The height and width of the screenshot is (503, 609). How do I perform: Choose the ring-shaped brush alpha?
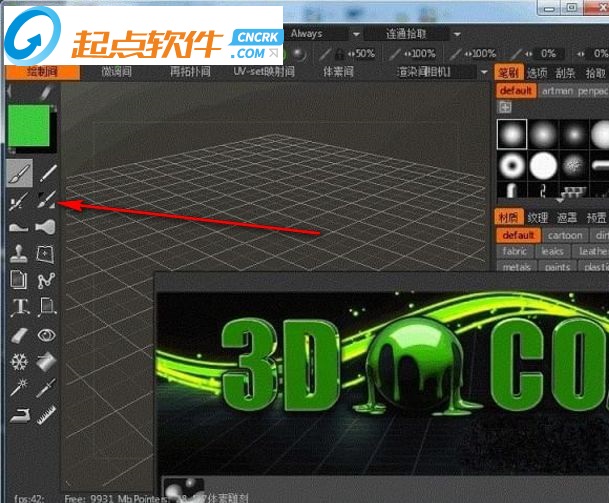coord(512,165)
